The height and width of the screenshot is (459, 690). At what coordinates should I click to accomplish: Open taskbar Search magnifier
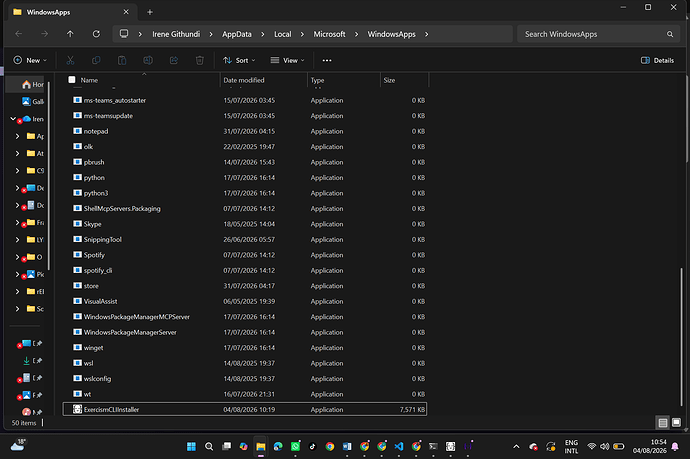(x=209, y=447)
